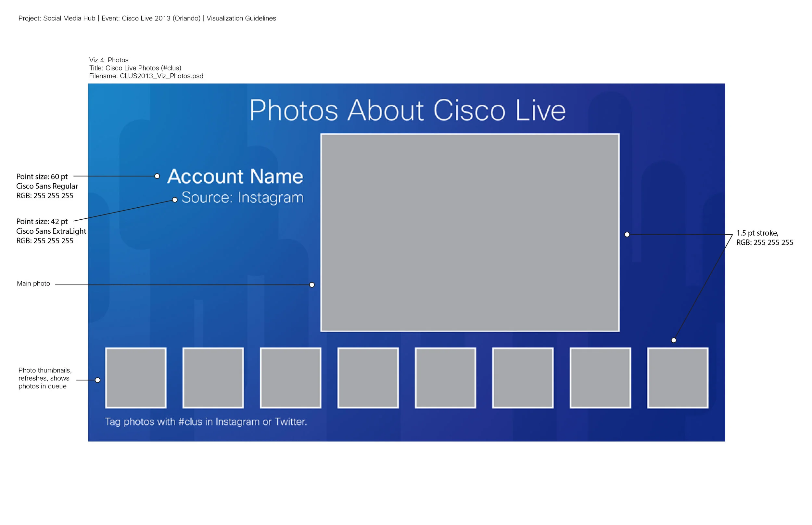812x525 pixels.
Task: Click the Viz 4: Photos header label
Action: [109, 60]
